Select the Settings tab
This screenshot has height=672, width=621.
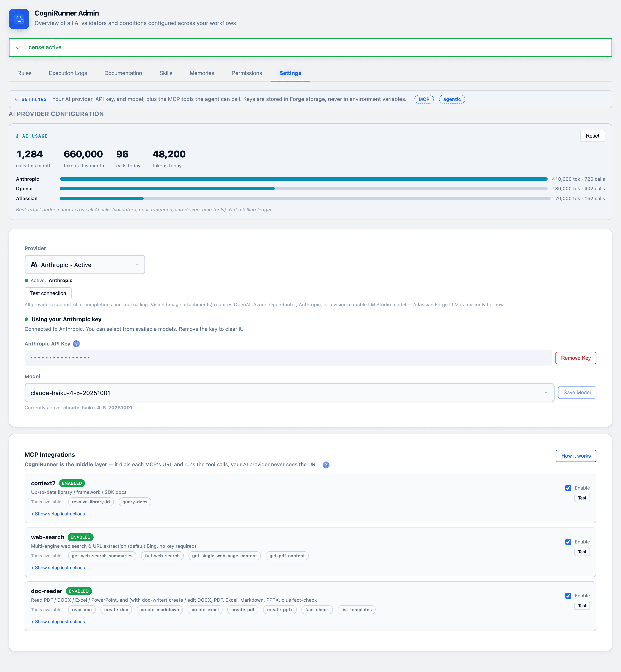tap(290, 73)
